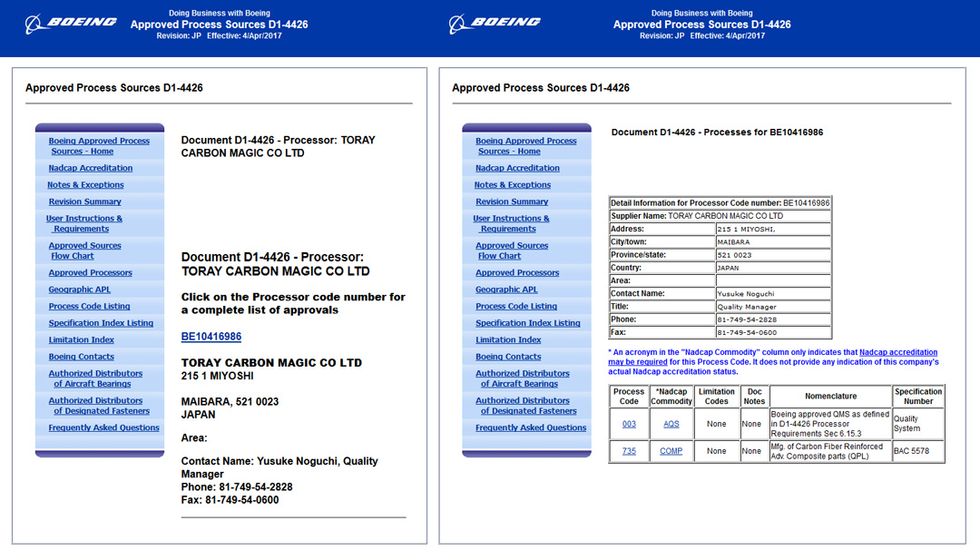Screen dimensions: 980x560
Task: Open Authorized Distributors of Aircraft Bearings, right page
Action: pyautogui.click(x=523, y=378)
